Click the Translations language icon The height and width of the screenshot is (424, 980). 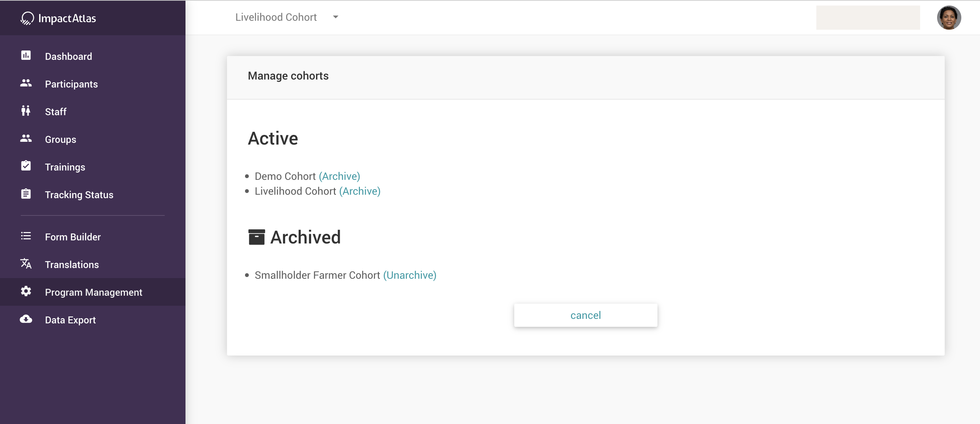[x=26, y=264]
